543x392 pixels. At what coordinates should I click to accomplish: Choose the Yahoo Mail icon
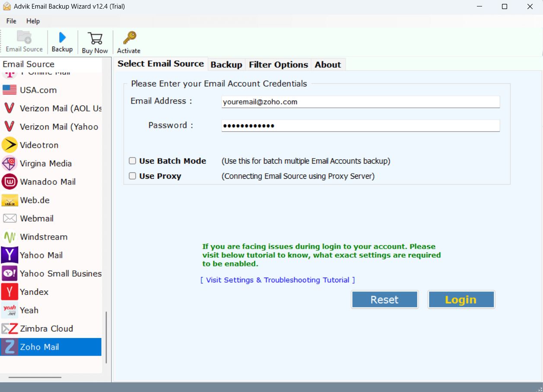coord(10,255)
